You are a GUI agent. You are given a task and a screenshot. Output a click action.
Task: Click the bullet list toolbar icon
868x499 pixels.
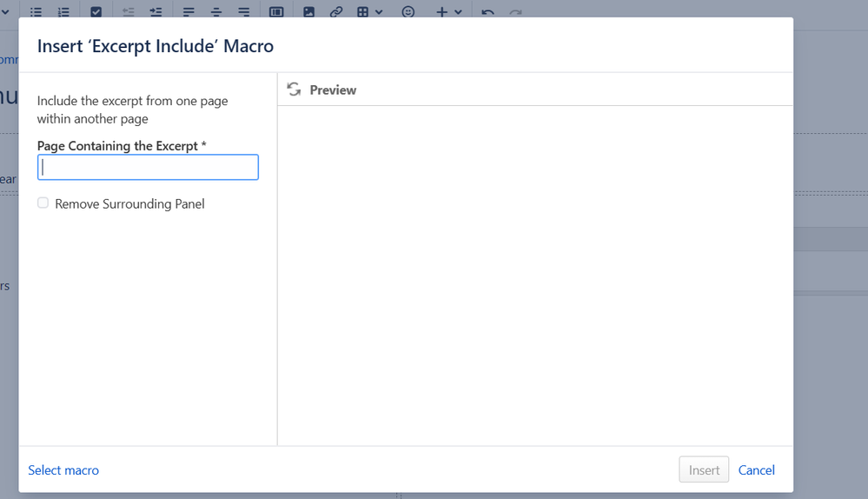tap(36, 11)
